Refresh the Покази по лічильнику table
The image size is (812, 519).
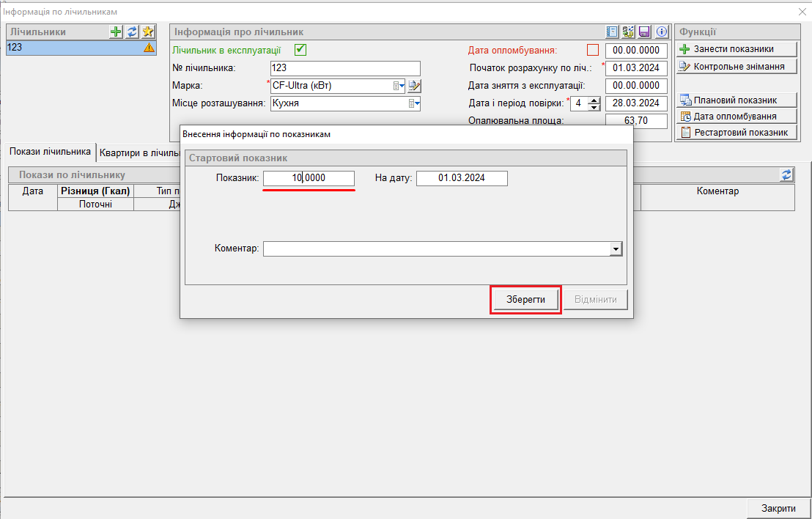point(787,174)
